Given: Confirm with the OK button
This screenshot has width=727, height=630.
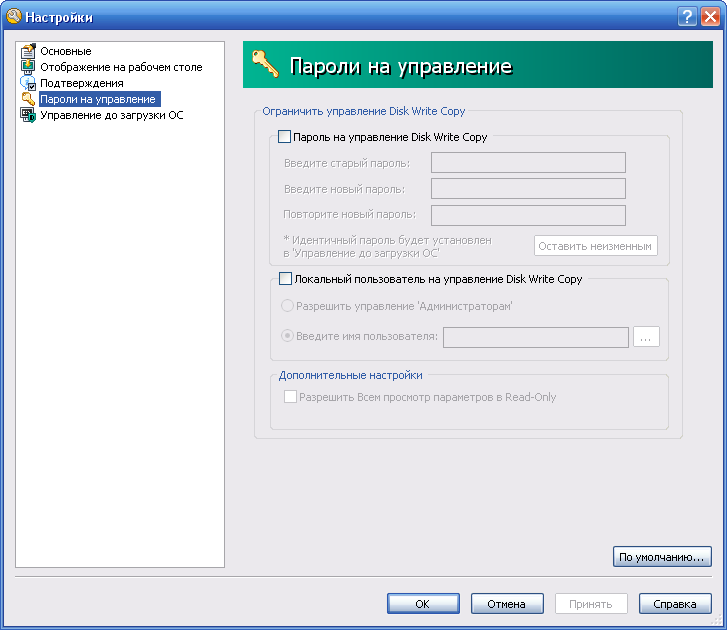Looking at the screenshot, I should point(423,604).
